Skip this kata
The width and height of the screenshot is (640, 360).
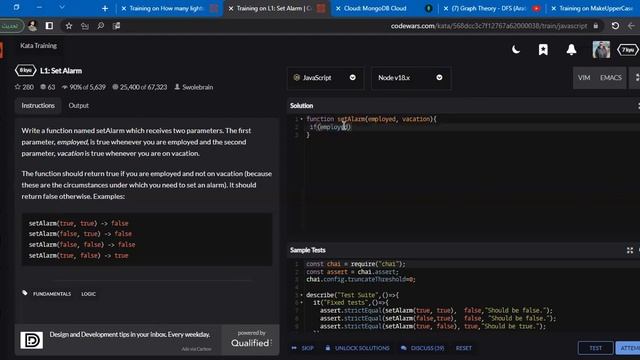tap(303, 348)
